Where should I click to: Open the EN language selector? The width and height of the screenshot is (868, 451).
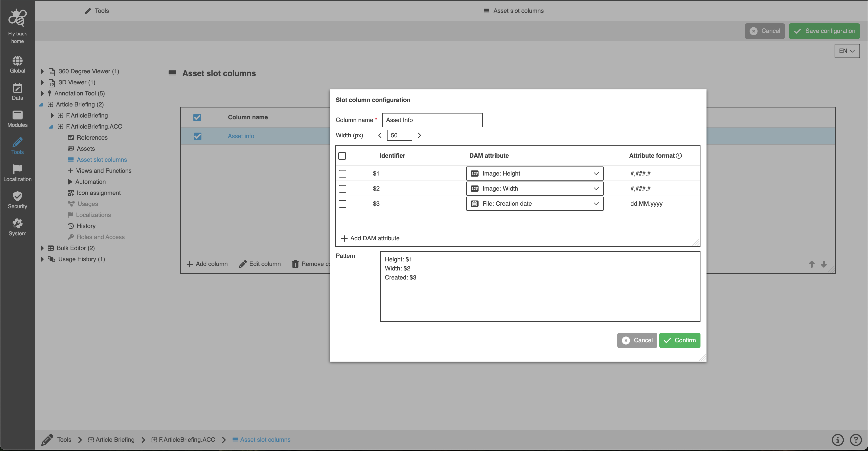[x=847, y=51]
